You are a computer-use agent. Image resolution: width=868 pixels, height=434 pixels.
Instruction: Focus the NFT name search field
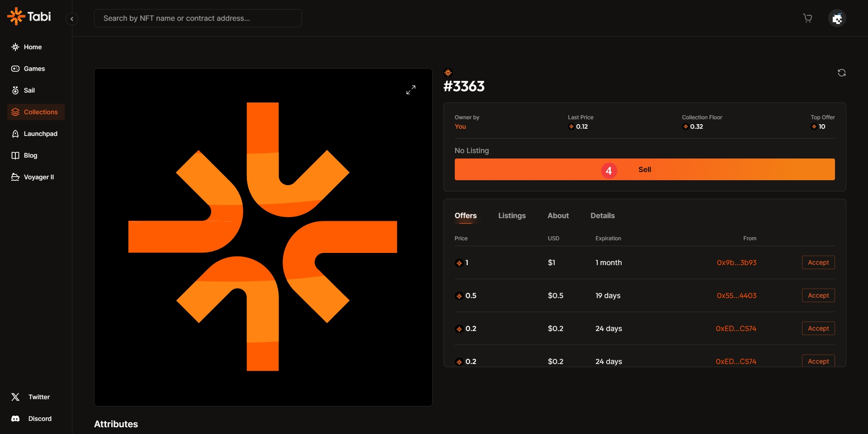[198, 18]
